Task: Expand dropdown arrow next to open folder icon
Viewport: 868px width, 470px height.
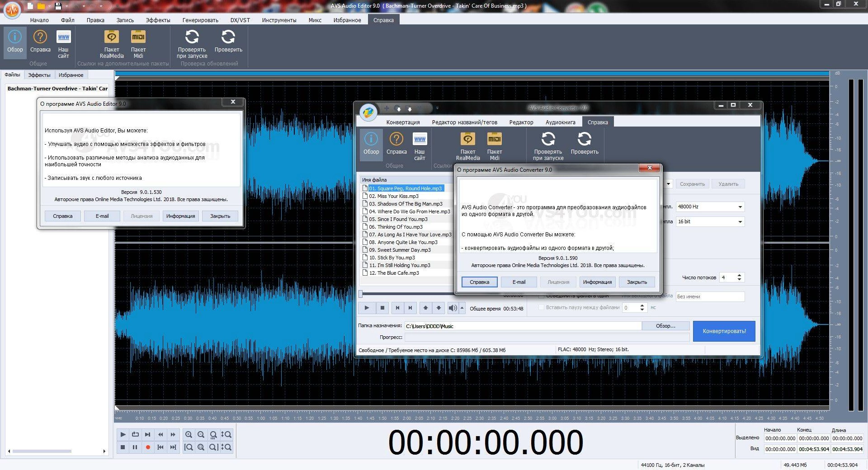Action: [49, 6]
